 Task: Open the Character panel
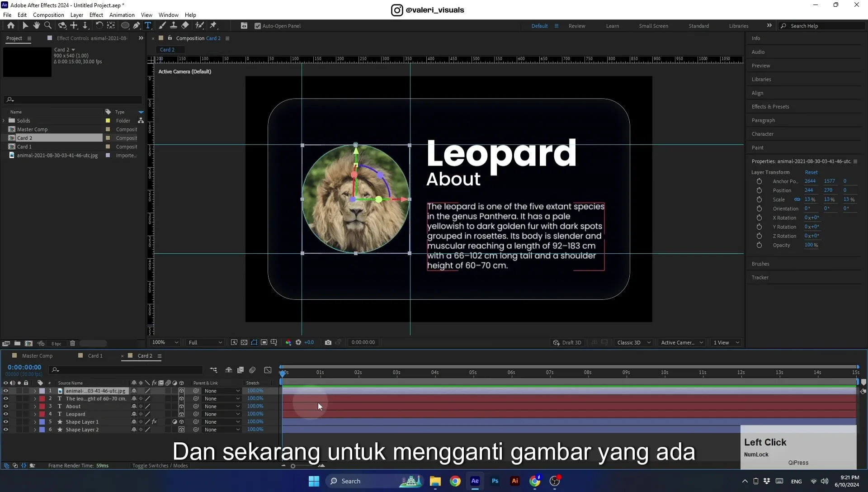pyautogui.click(x=763, y=134)
